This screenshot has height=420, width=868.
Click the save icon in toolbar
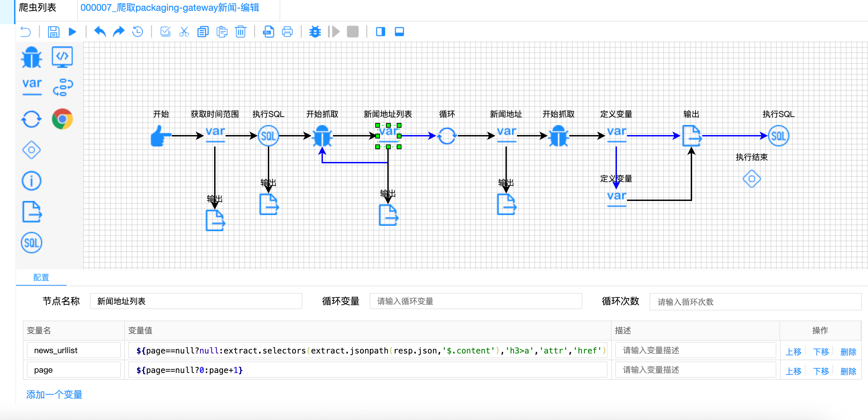coord(53,32)
